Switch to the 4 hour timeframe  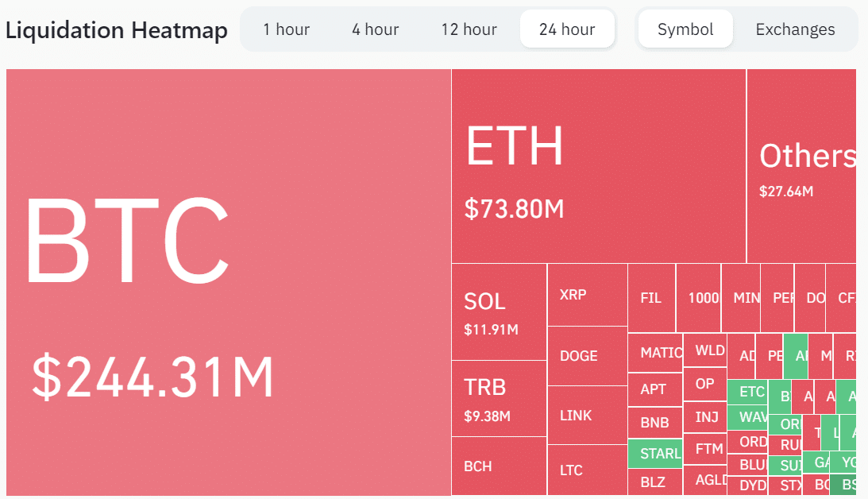[375, 29]
